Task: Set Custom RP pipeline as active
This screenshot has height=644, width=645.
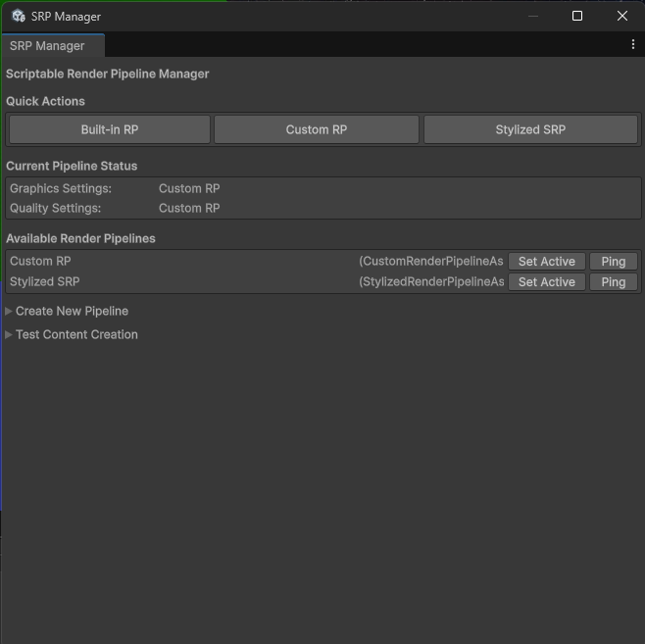Action: (546, 262)
